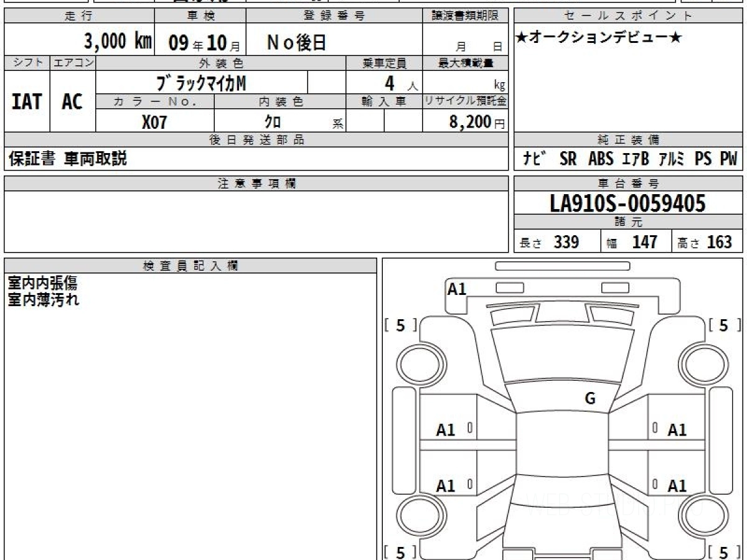Click the rear right tire rating [5]
747x560 pixels.
point(724,552)
